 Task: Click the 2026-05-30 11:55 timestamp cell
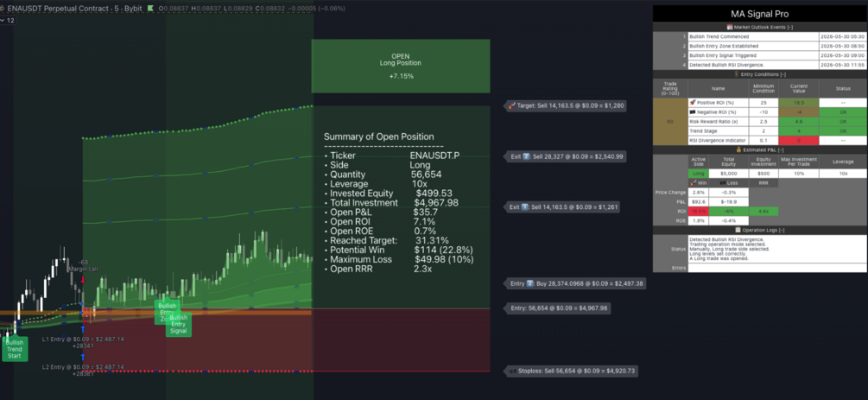coord(843,65)
